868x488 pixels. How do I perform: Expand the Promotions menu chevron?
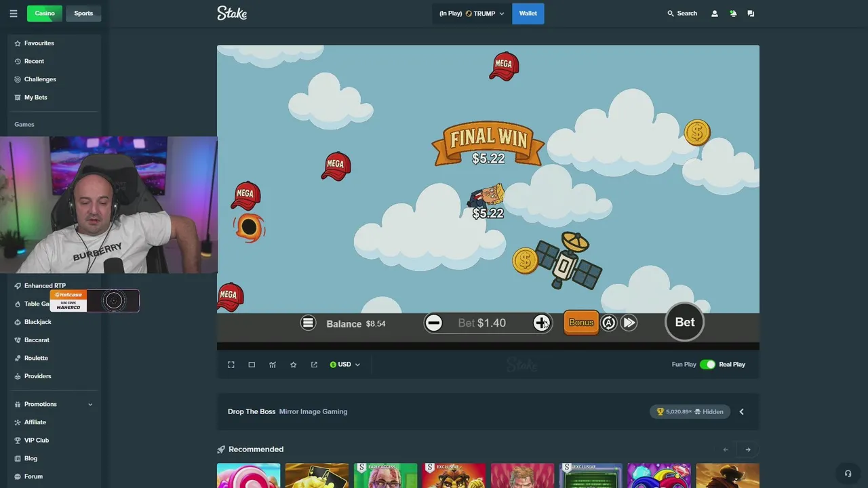[x=90, y=405]
